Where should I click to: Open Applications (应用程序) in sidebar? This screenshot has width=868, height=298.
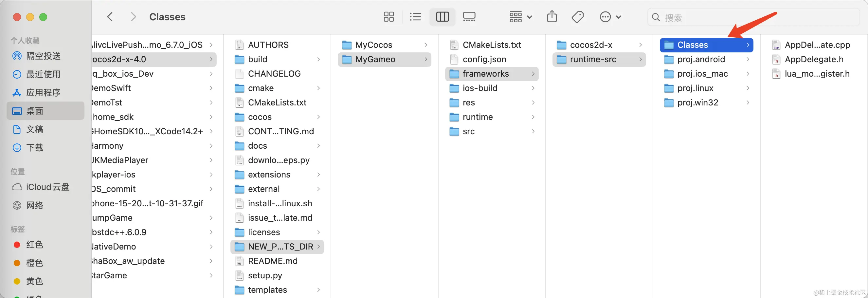coord(45,93)
